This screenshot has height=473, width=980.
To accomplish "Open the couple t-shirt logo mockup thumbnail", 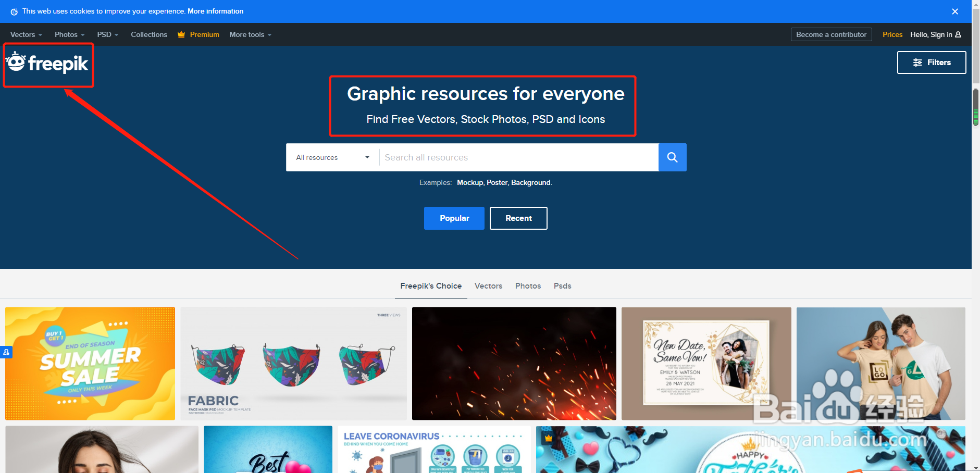I will tap(881, 364).
